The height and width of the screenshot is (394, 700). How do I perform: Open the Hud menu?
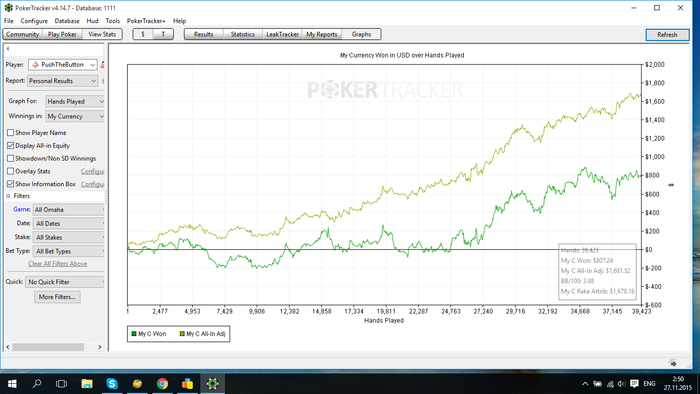pyautogui.click(x=92, y=21)
